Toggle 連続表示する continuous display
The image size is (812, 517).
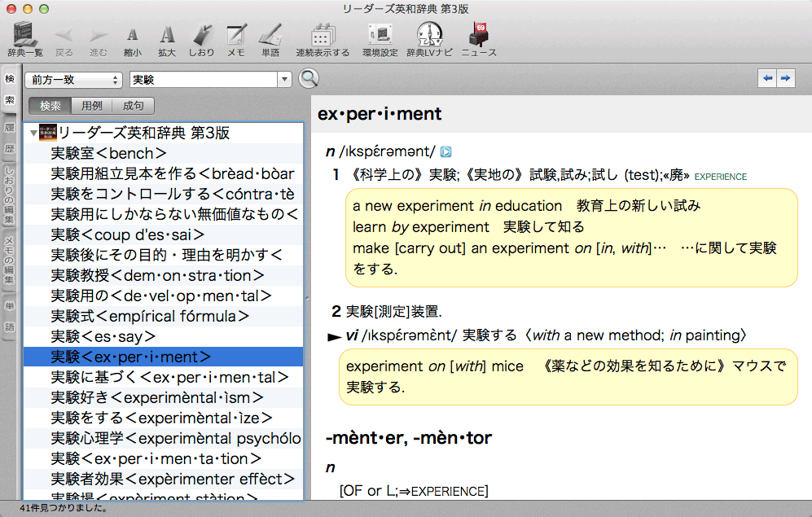pos(323,38)
